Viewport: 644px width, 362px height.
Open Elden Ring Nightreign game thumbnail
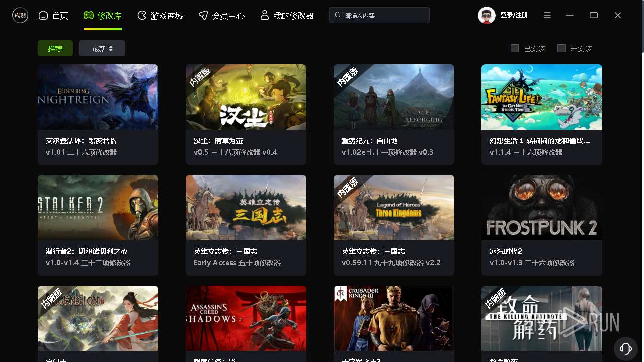(x=98, y=97)
